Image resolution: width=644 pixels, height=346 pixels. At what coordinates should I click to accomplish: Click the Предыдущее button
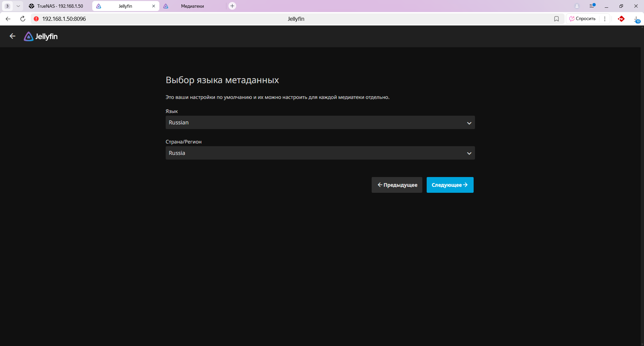tap(397, 185)
